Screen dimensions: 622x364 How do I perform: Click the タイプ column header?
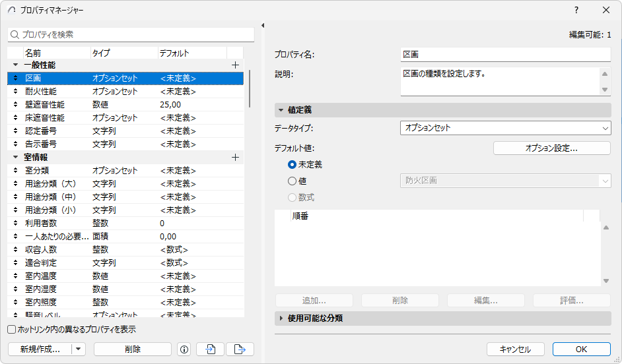[124, 53]
